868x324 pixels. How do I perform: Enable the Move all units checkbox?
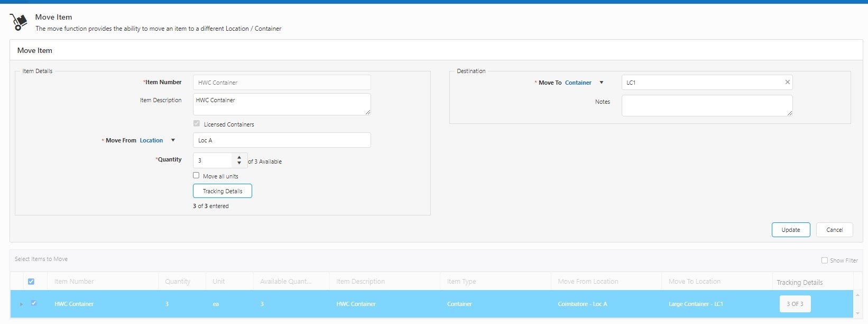pyautogui.click(x=196, y=175)
